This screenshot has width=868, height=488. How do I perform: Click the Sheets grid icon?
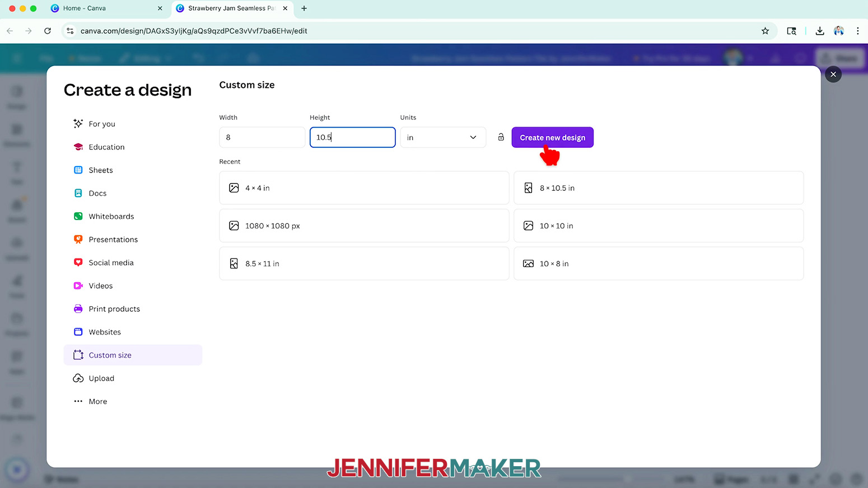(78, 170)
